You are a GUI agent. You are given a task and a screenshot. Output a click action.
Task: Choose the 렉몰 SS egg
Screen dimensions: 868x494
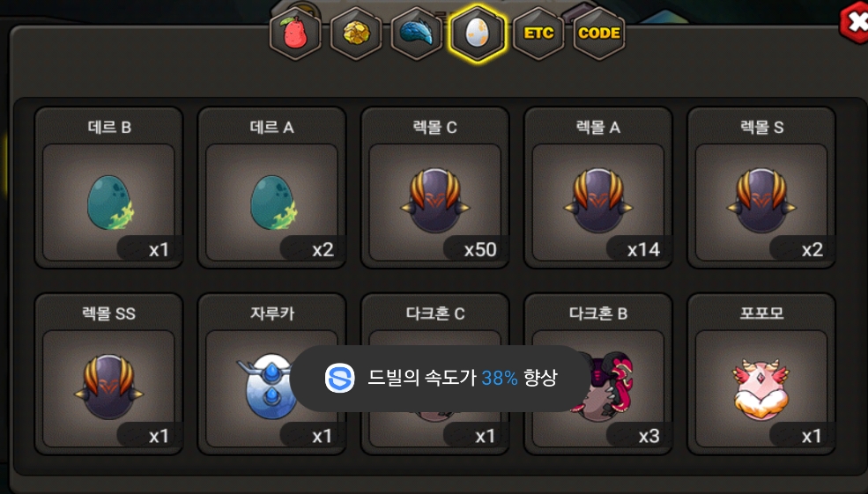click(108, 374)
